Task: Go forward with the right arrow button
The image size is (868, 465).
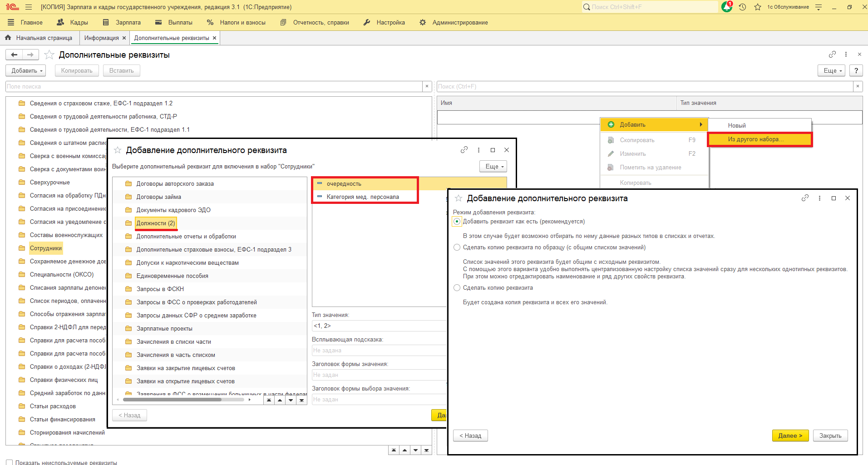Action: coord(30,55)
